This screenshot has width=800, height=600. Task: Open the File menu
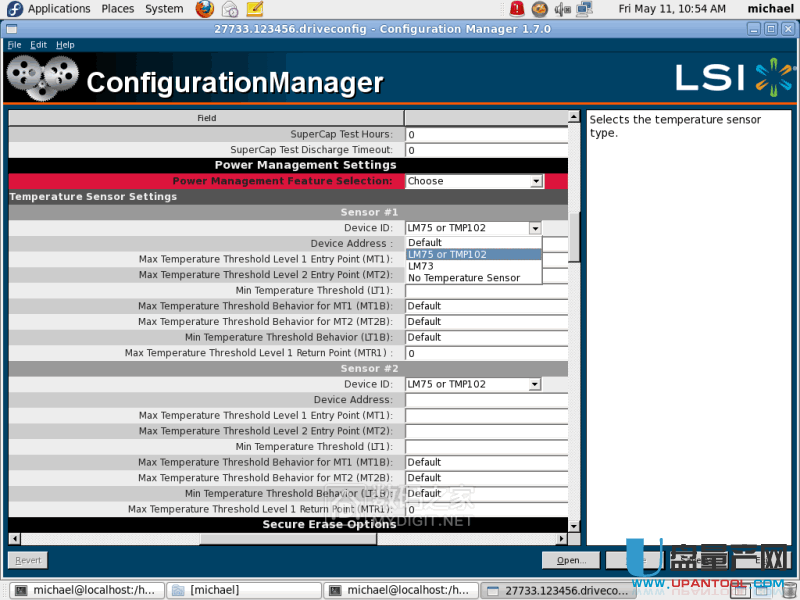click(14, 45)
